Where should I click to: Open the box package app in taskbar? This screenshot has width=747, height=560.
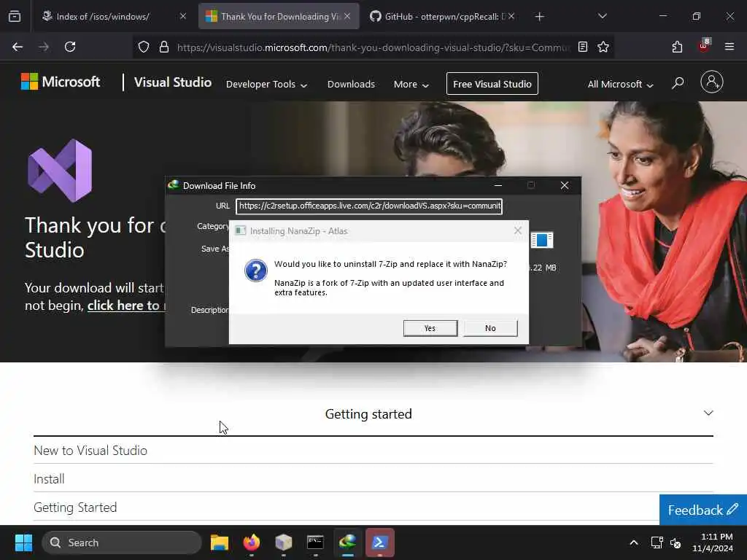click(284, 542)
